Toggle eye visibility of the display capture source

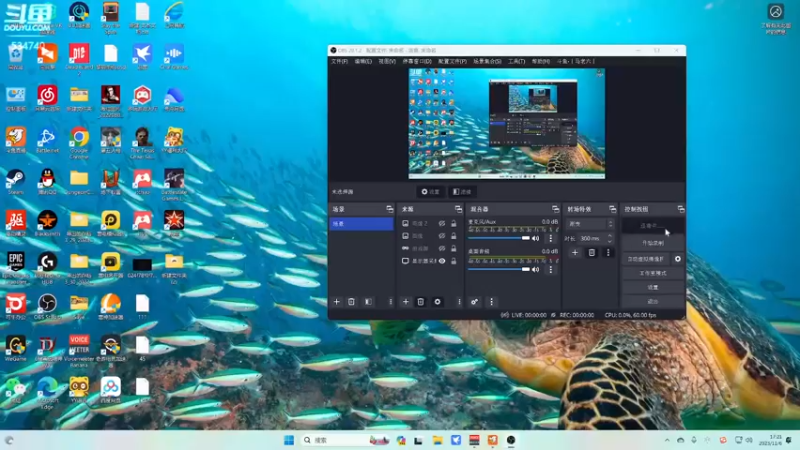442,261
